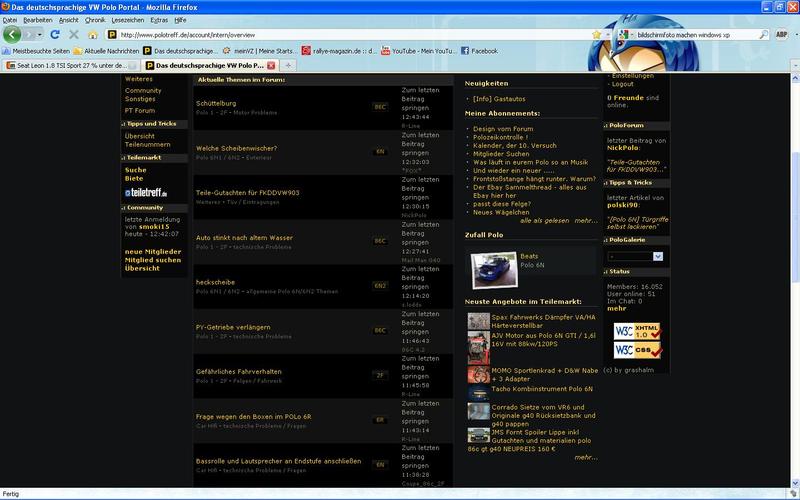The height and width of the screenshot is (500, 800).
Task: Choose search engine via Google icon
Action: 623,35
